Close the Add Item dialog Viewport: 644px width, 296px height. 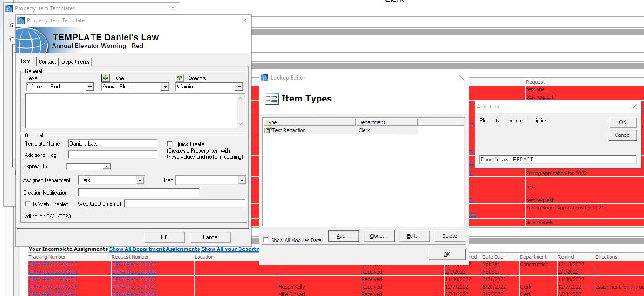(x=634, y=107)
